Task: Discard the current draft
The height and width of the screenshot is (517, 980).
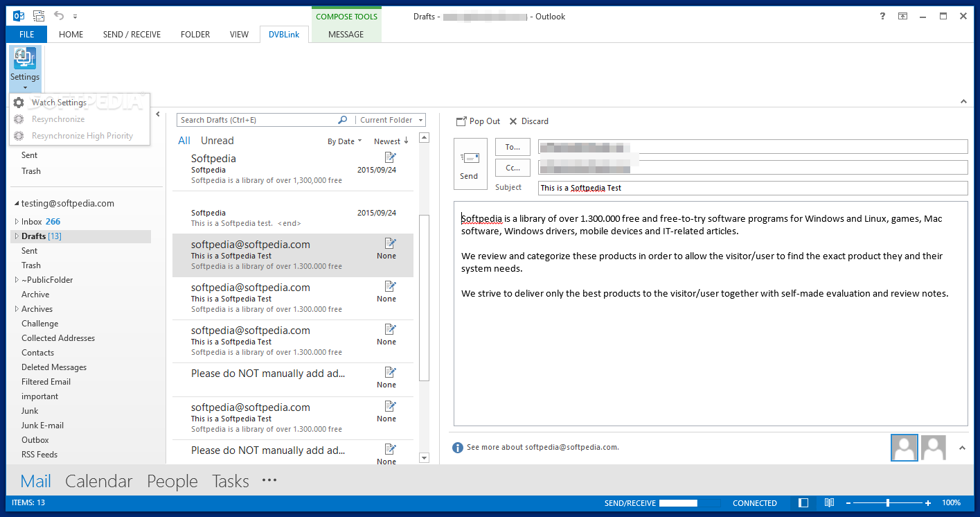Action: [x=528, y=121]
